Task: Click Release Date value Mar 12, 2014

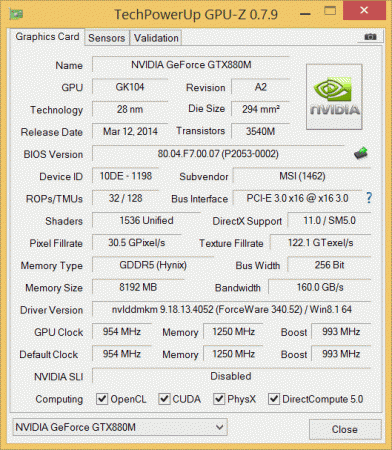Action: click(130, 131)
